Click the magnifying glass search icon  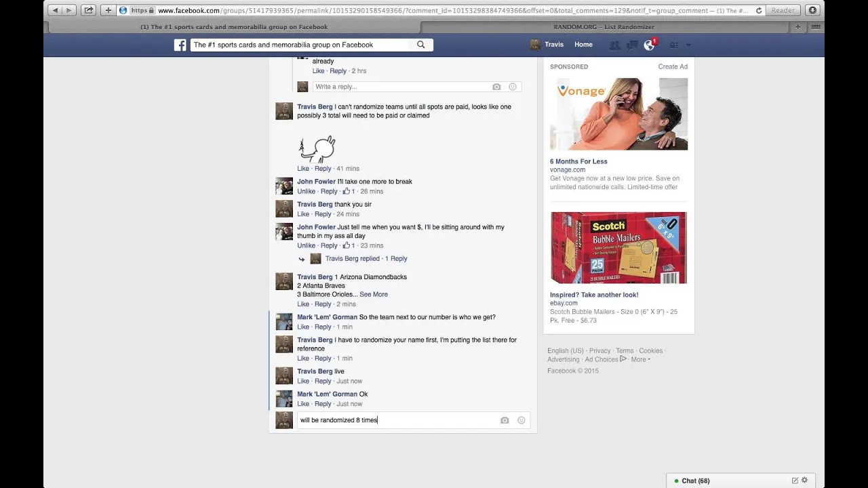pos(421,45)
